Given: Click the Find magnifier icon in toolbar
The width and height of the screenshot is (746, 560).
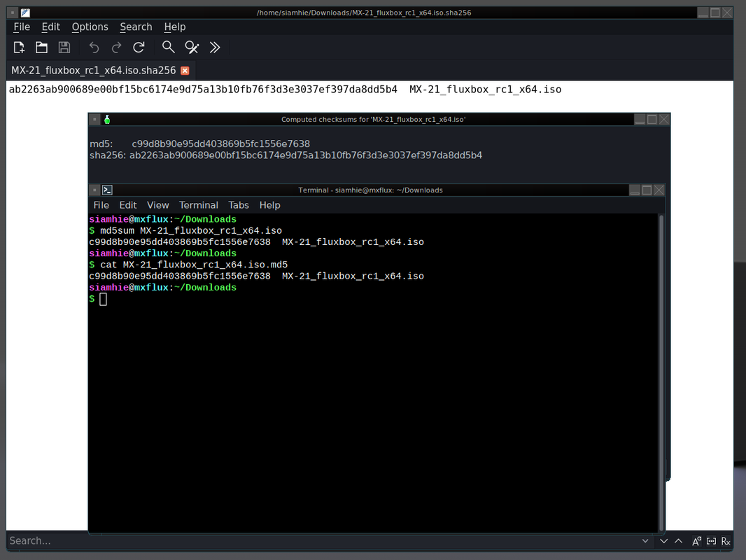Looking at the screenshot, I should (x=168, y=47).
